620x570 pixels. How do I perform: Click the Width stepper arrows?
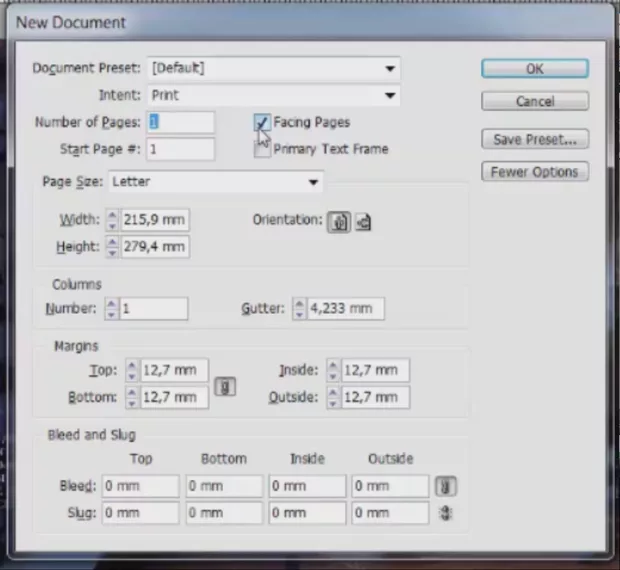(x=112, y=220)
